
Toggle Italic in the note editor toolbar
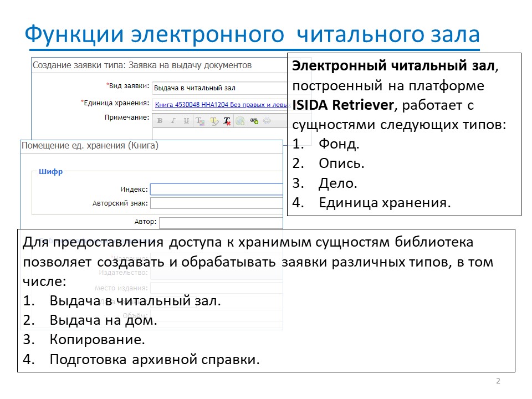tap(173, 121)
